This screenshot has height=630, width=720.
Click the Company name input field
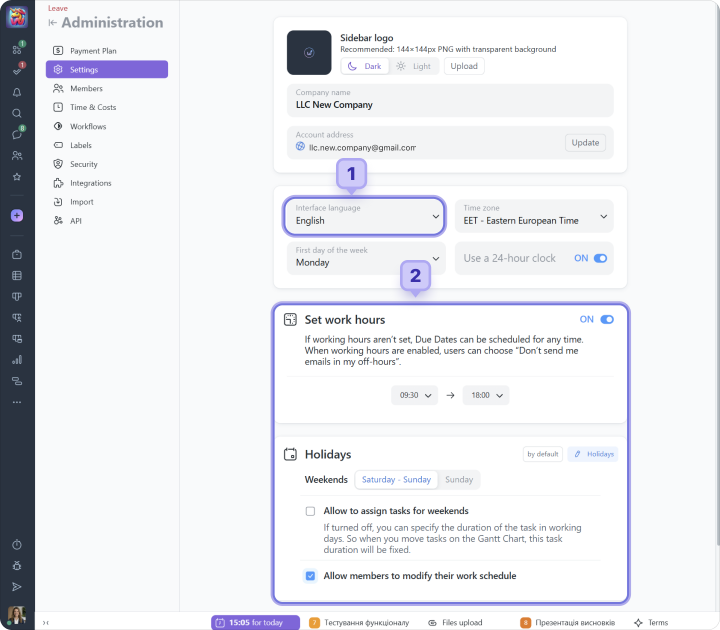pos(448,100)
